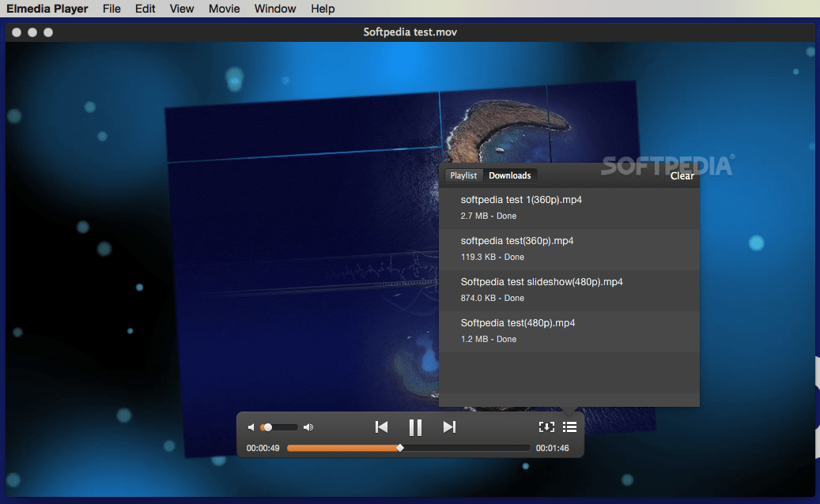Click Elmedia Player in the menu bar
The width and height of the screenshot is (820, 504).
tap(47, 9)
